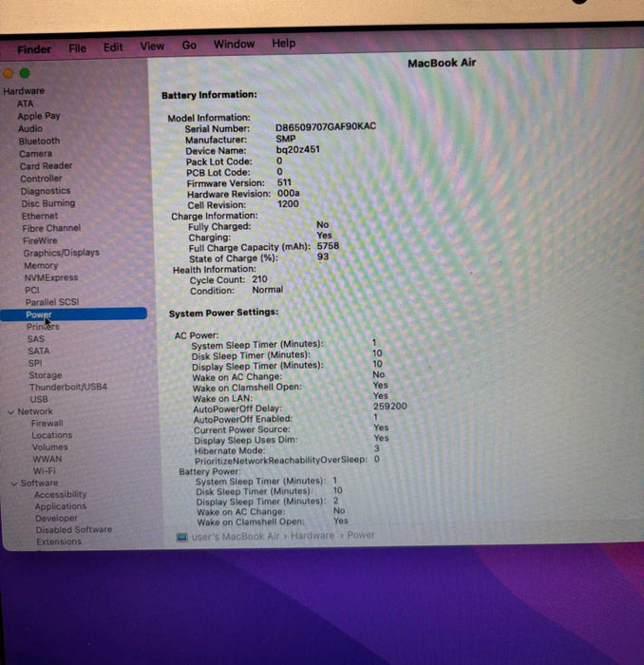This screenshot has height=665, width=644.
Task: Select Extensions under Software
Action: (x=59, y=542)
